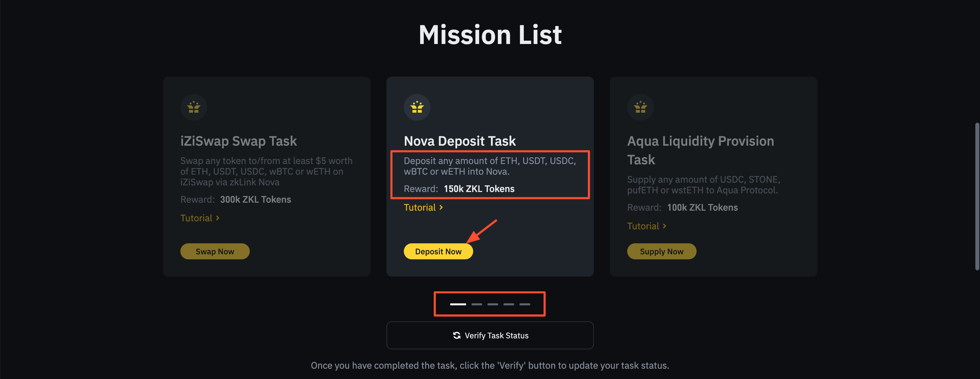This screenshot has height=379, width=980.
Task: Switch to the last carousel page indicator
Action: click(x=525, y=304)
